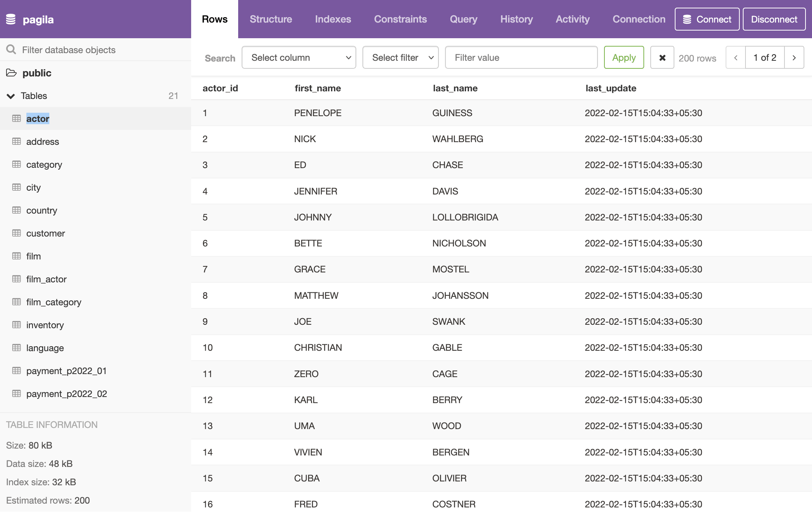Go to previous page of rows
This screenshot has width=812, height=512.
[736, 58]
